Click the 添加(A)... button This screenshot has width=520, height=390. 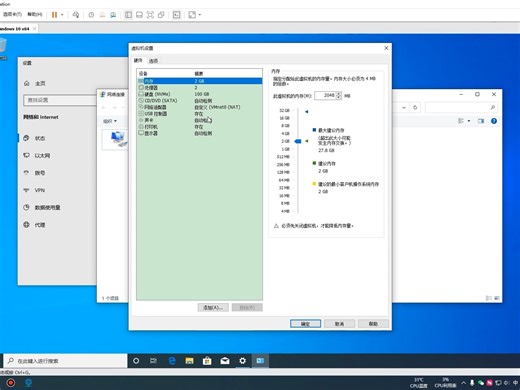213,307
